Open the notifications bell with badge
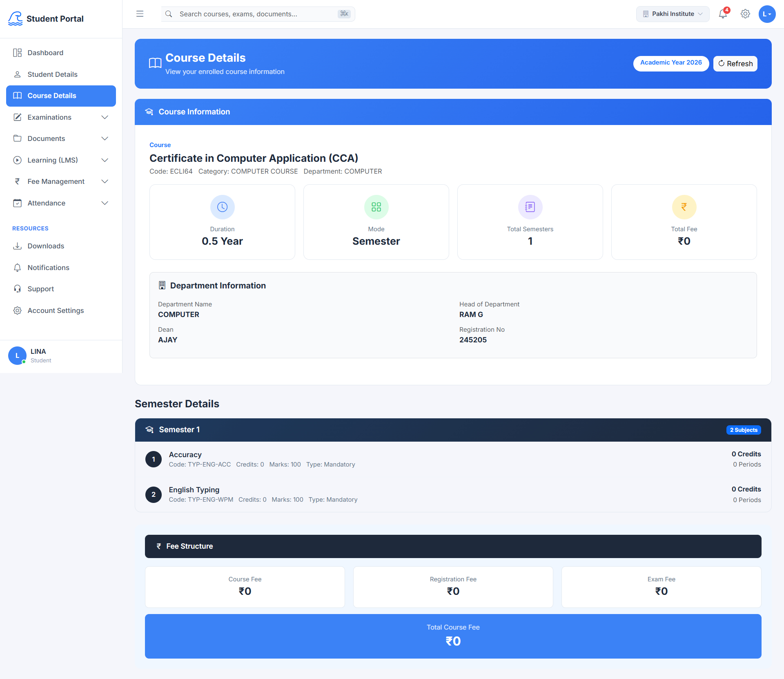This screenshot has width=784, height=679. click(x=723, y=13)
